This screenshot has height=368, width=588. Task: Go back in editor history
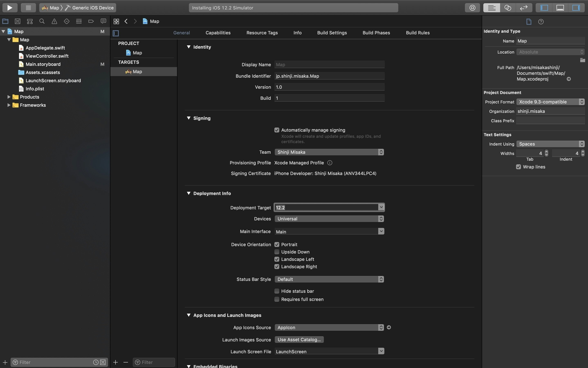click(126, 21)
